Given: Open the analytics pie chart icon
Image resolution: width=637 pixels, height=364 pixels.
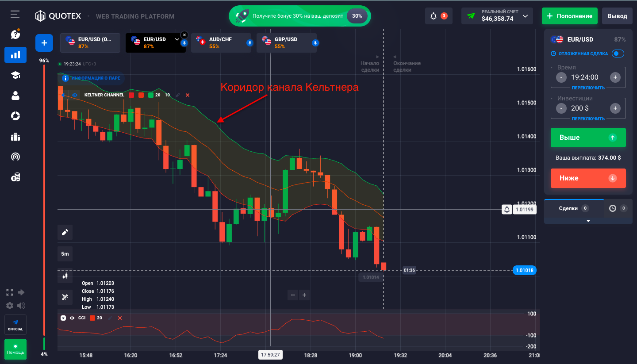Looking at the screenshot, I should pos(15,116).
